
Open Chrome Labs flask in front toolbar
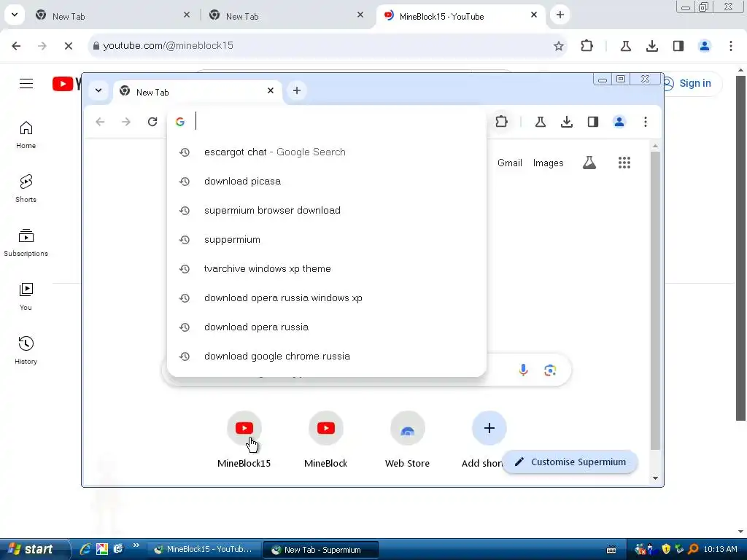541,122
